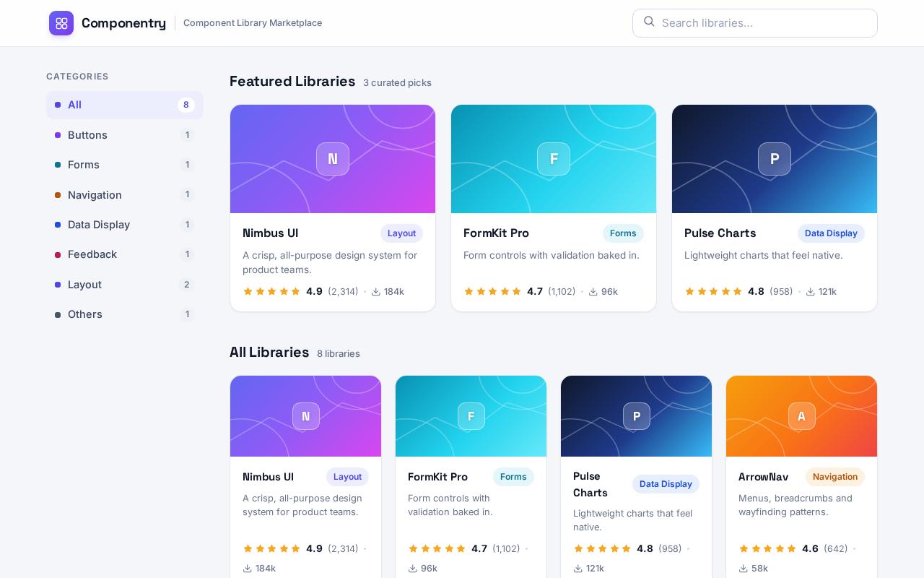Click the 4.6 rating value on ArrowNav

pos(810,549)
